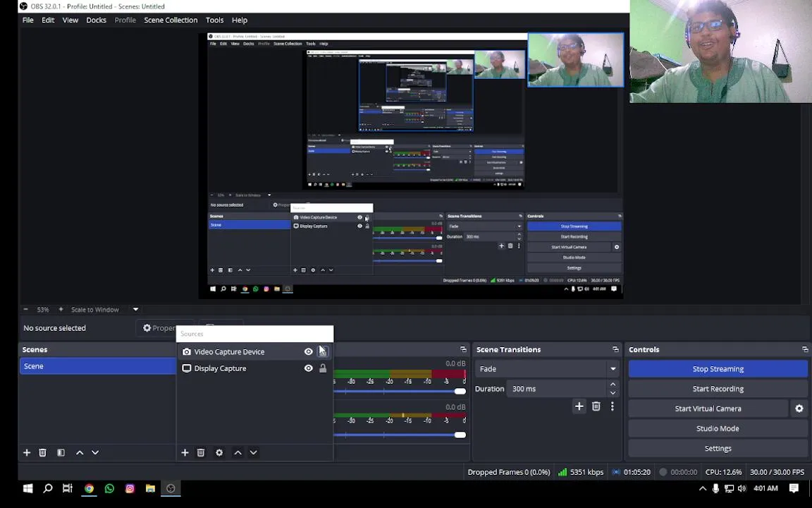Click the 4:01 AM taskbar clock

(x=765, y=488)
